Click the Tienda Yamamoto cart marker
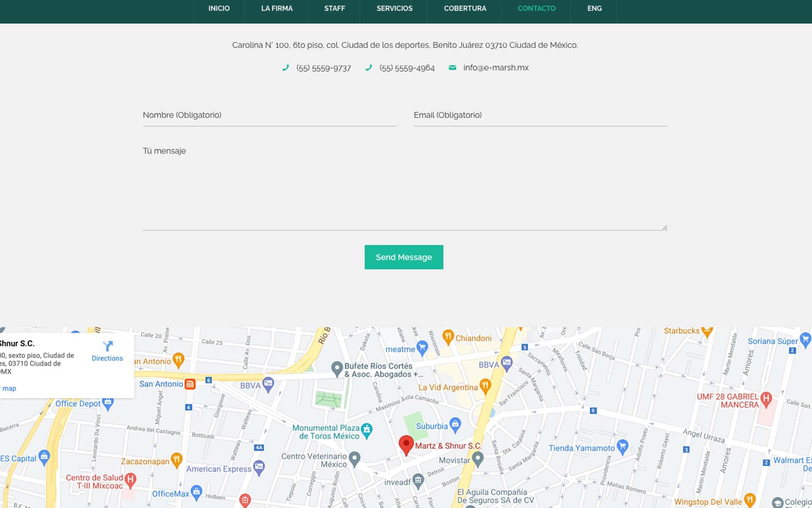This screenshot has width=812, height=508. (x=622, y=446)
